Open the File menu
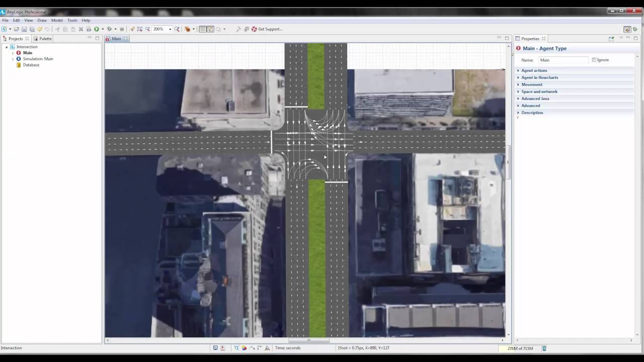Viewport: 644px width, 362px height. point(5,21)
